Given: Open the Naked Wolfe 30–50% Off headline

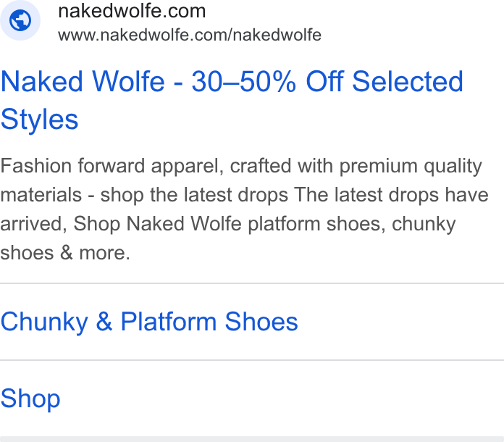Looking at the screenshot, I should pyautogui.click(x=232, y=100).
